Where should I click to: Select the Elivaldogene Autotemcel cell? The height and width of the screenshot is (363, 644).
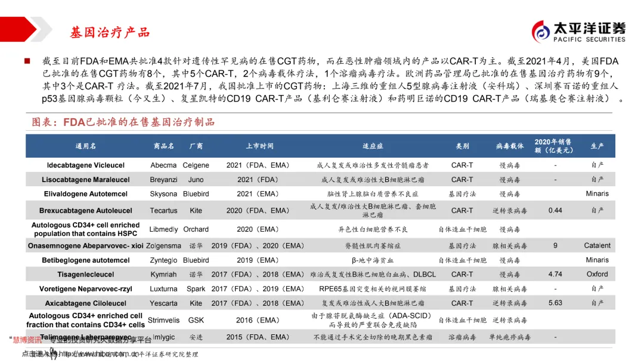pyautogui.click(x=85, y=193)
